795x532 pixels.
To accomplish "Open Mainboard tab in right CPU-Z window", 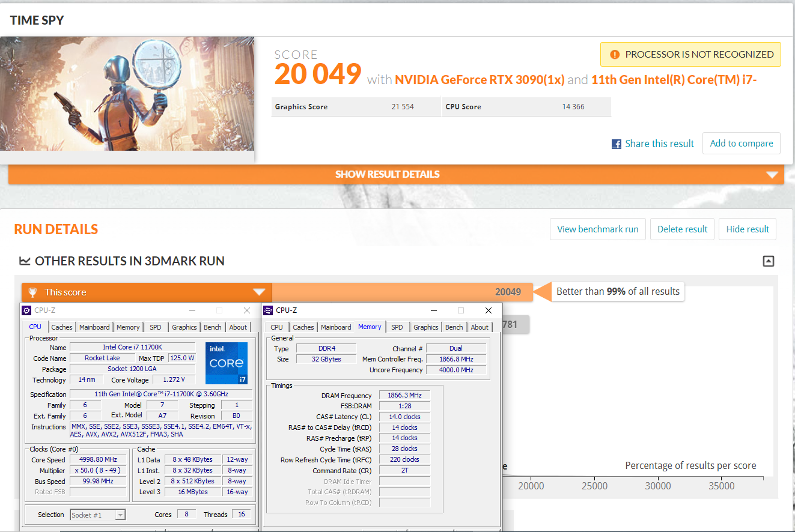I will (x=336, y=327).
